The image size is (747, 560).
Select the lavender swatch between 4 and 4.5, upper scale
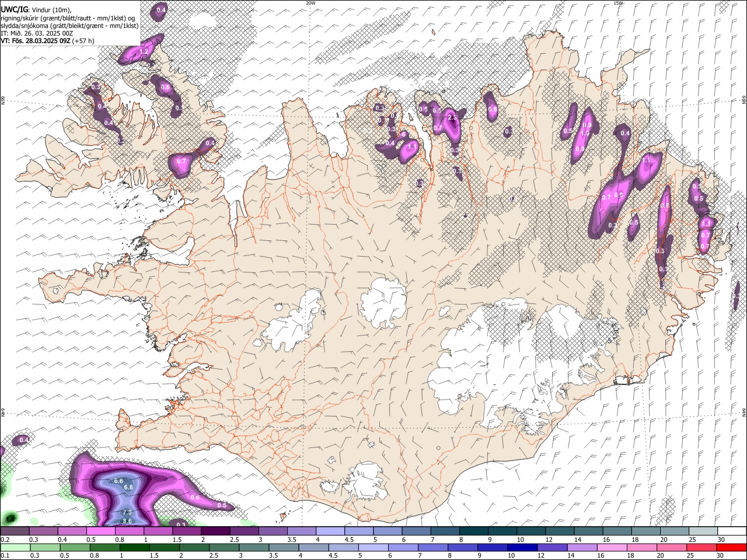click(x=329, y=531)
